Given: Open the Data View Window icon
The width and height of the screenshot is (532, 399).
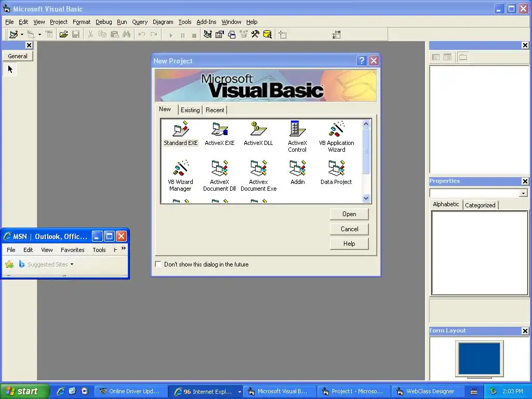Looking at the screenshot, I should point(268,34).
